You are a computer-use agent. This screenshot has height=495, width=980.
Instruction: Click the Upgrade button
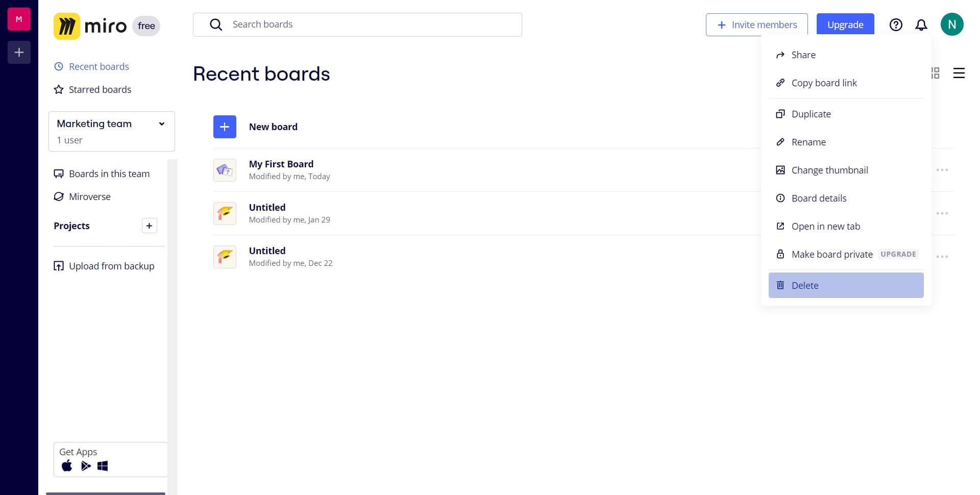coord(845,24)
